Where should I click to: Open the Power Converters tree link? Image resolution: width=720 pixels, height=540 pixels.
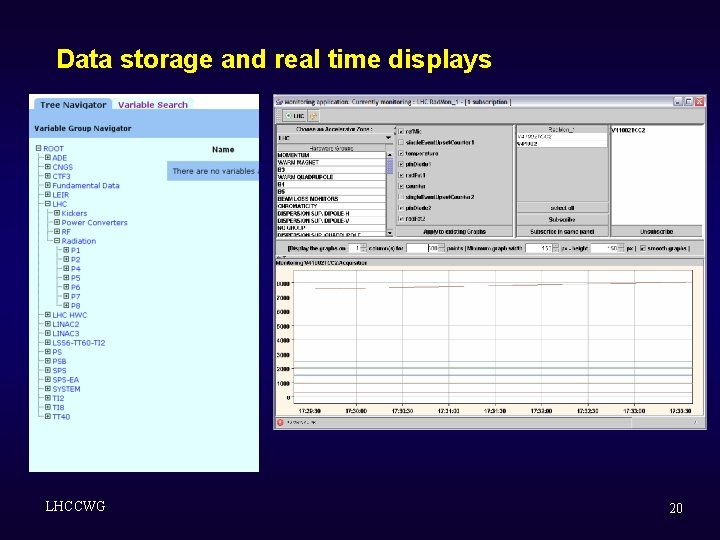(x=95, y=222)
